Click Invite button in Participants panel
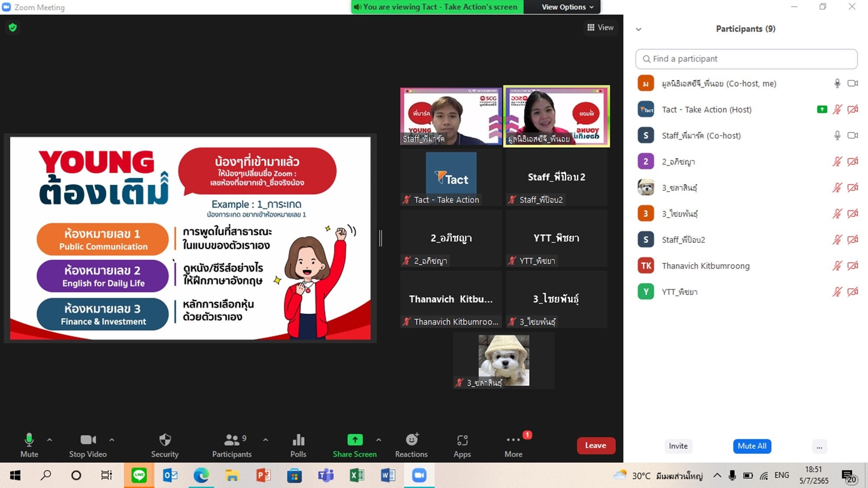The width and height of the screenshot is (868, 488). click(x=678, y=446)
